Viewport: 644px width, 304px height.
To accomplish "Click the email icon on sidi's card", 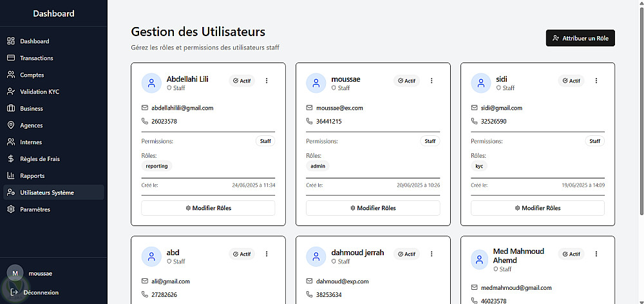I will point(475,108).
